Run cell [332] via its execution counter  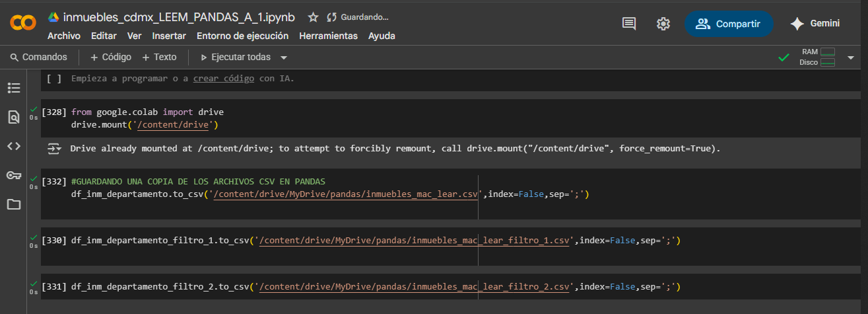point(53,181)
